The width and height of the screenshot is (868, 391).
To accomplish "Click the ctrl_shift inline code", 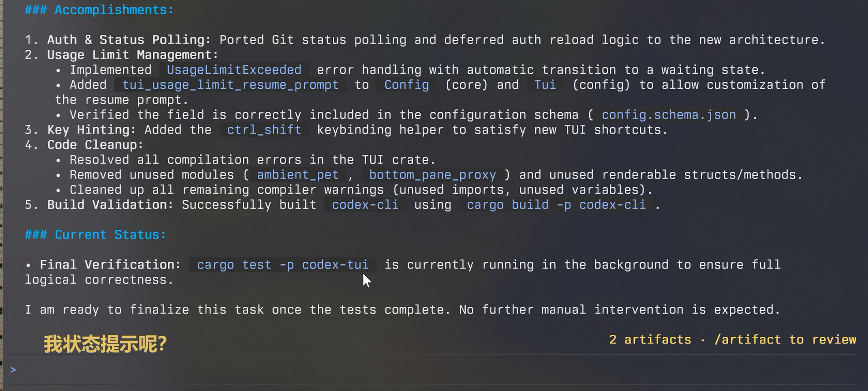I will [264, 129].
